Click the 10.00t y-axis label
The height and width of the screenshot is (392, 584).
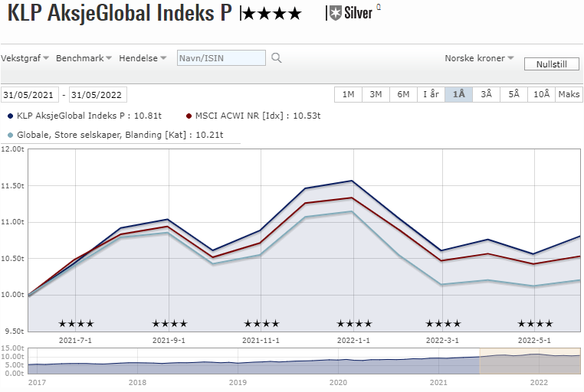click(x=12, y=295)
